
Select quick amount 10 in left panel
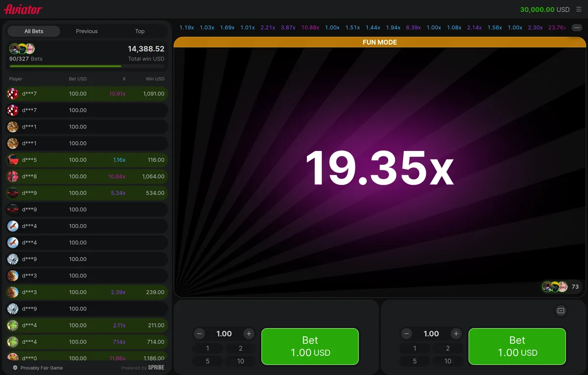[241, 361]
